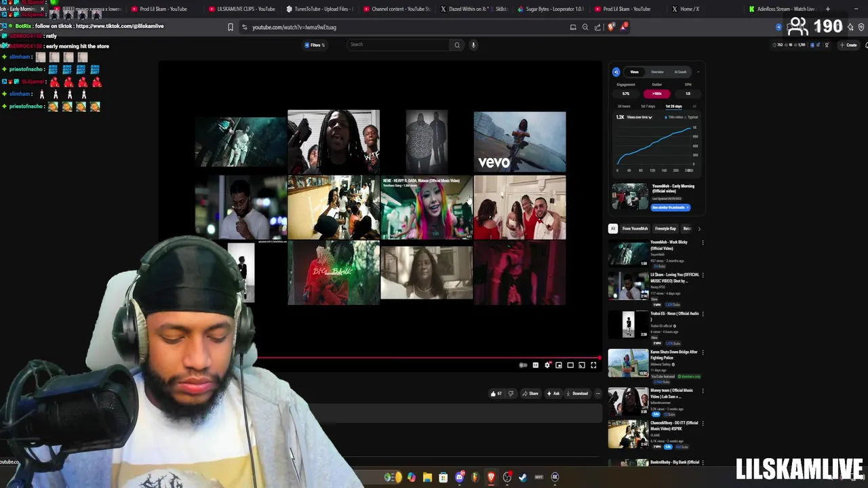Switch to the AdinRoss Stream browser tab

(x=782, y=9)
